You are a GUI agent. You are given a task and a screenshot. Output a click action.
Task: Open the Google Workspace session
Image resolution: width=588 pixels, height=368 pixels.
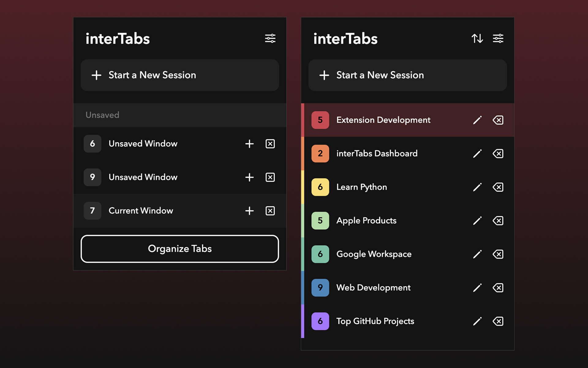point(374,254)
